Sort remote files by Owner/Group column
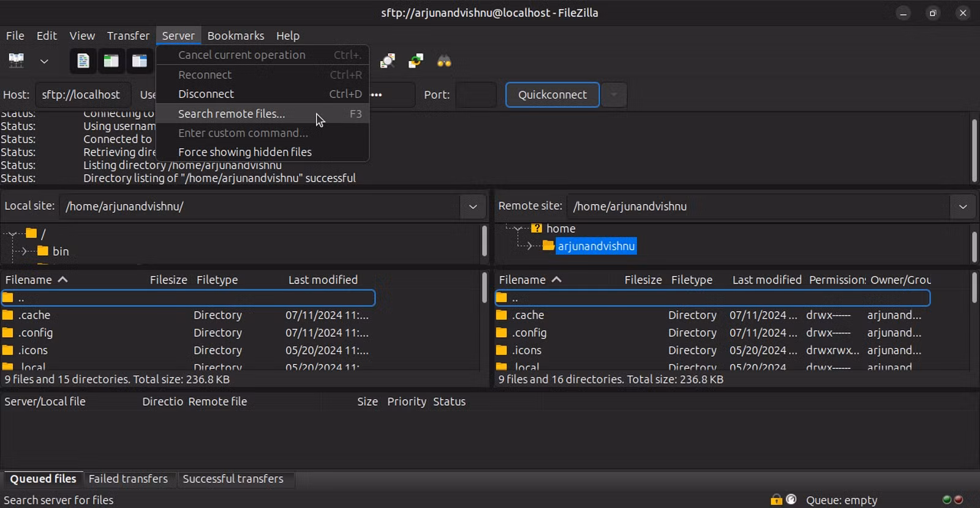This screenshot has width=980, height=508. 900,280
